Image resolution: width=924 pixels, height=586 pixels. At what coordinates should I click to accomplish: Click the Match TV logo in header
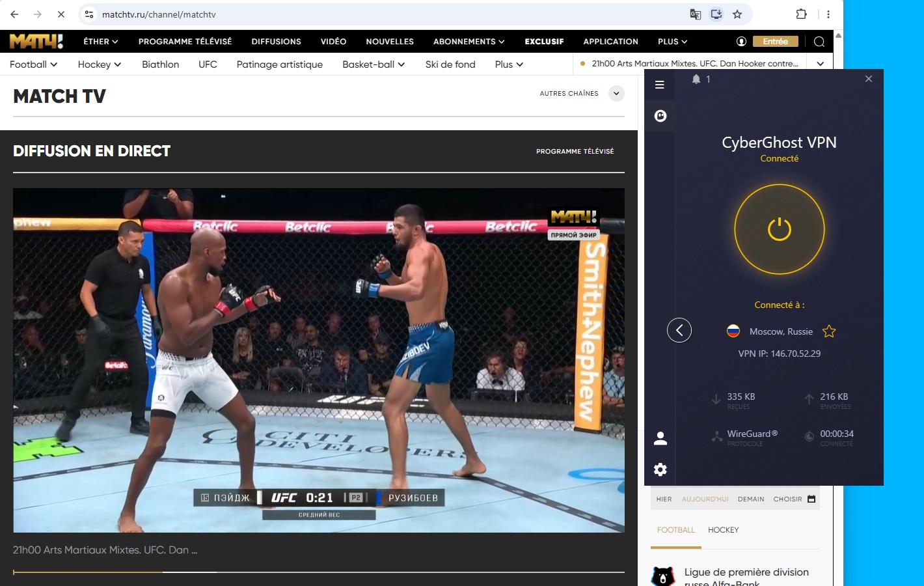36,41
